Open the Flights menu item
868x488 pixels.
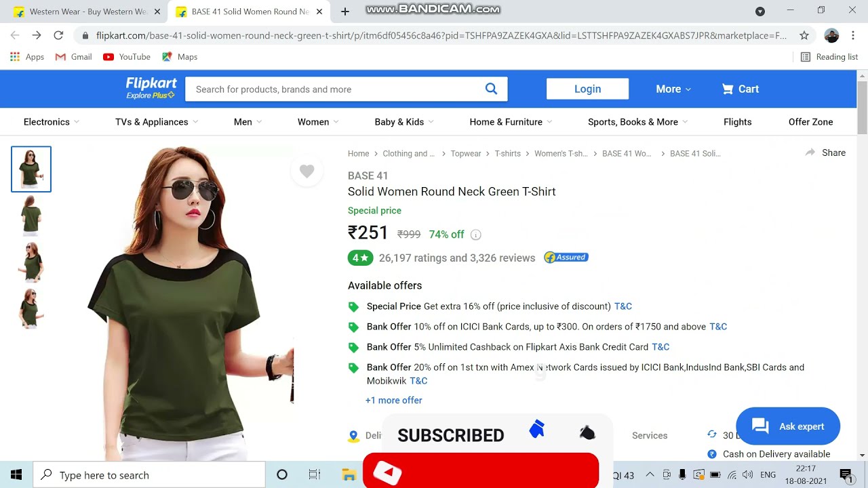coord(737,122)
